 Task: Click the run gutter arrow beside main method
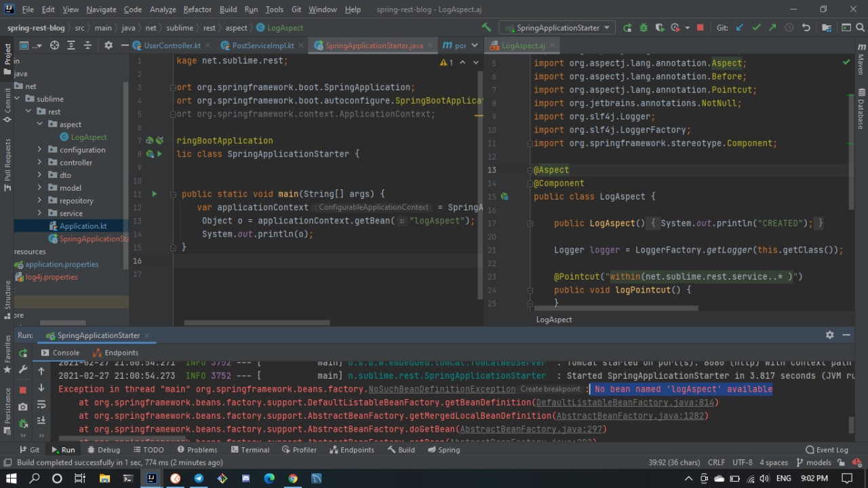tap(155, 194)
